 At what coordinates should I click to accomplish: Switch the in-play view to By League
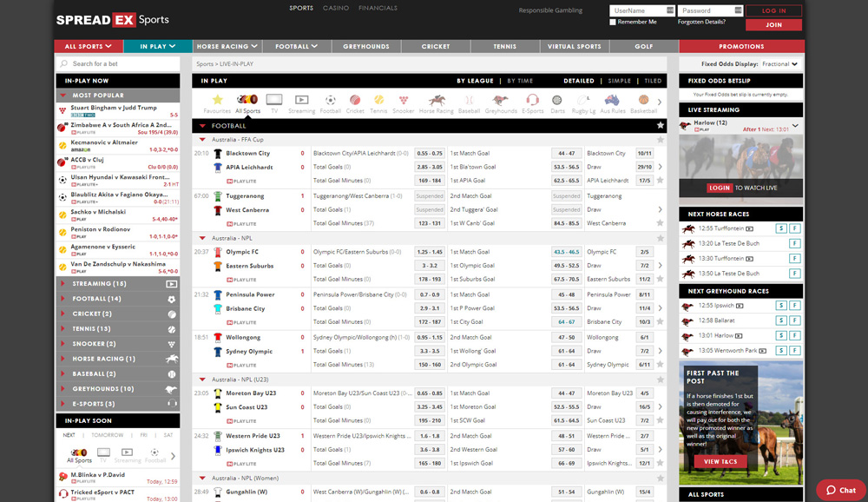(475, 81)
